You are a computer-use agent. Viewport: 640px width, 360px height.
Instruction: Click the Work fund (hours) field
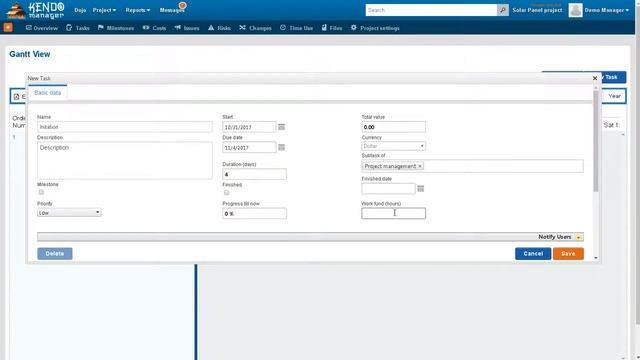(x=393, y=213)
